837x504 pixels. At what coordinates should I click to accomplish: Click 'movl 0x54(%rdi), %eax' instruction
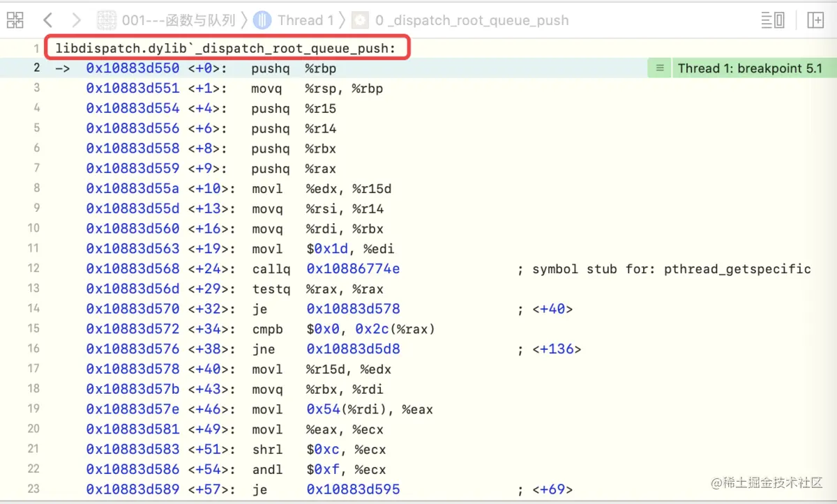(x=342, y=409)
